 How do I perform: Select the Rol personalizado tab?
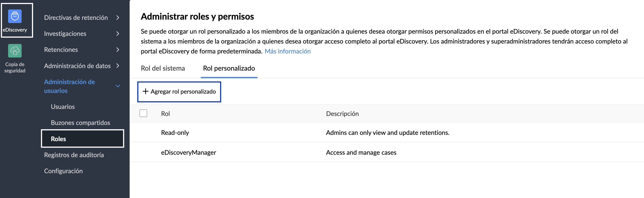229,68
